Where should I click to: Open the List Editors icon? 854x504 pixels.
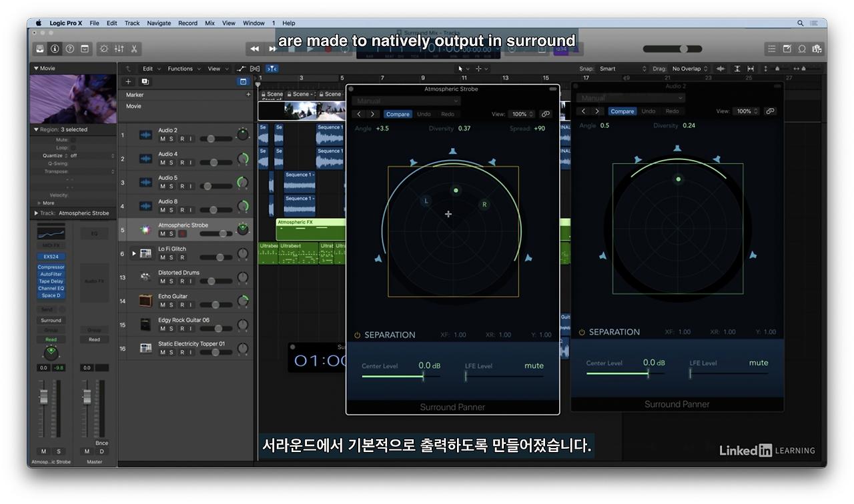[x=772, y=49]
